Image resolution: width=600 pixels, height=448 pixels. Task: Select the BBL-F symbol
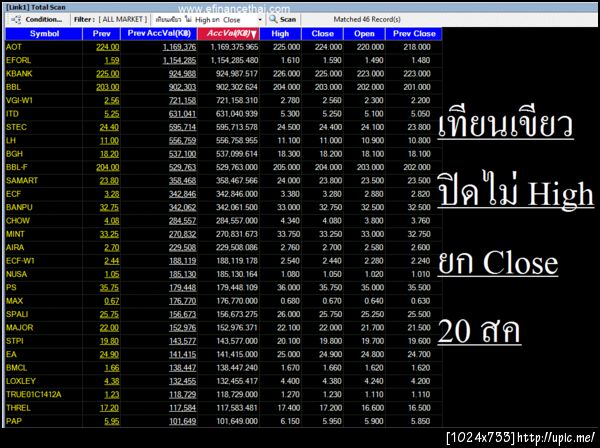(x=17, y=167)
